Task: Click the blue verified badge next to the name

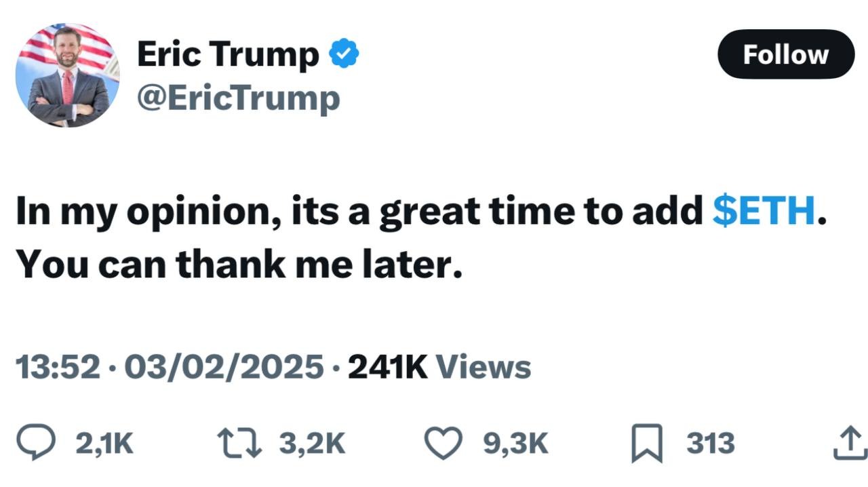Action: (344, 54)
